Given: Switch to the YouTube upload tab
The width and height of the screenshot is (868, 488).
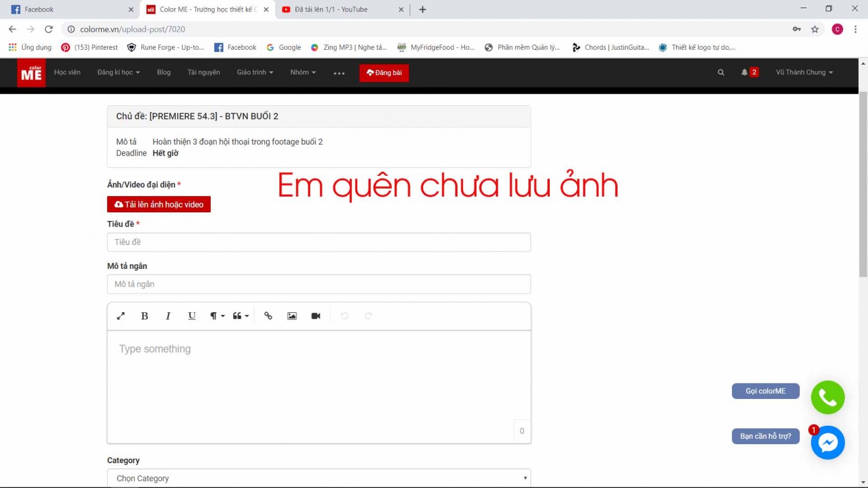Looking at the screenshot, I should click(x=343, y=9).
